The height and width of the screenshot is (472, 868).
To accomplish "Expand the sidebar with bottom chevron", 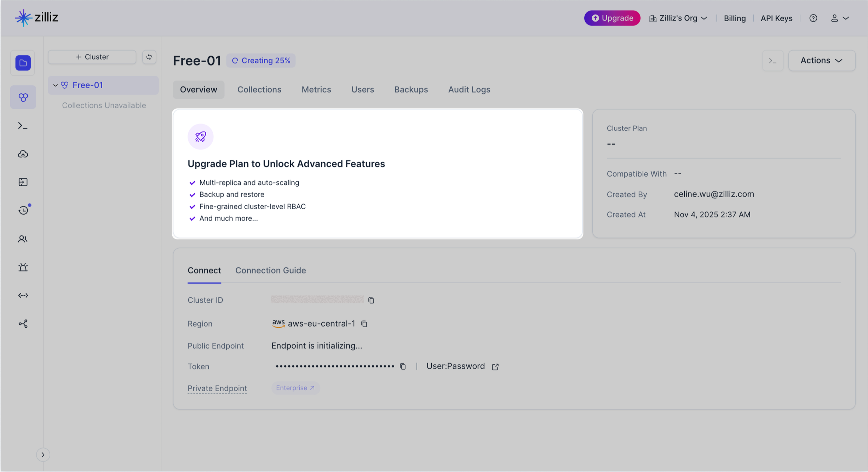I will coord(43,455).
